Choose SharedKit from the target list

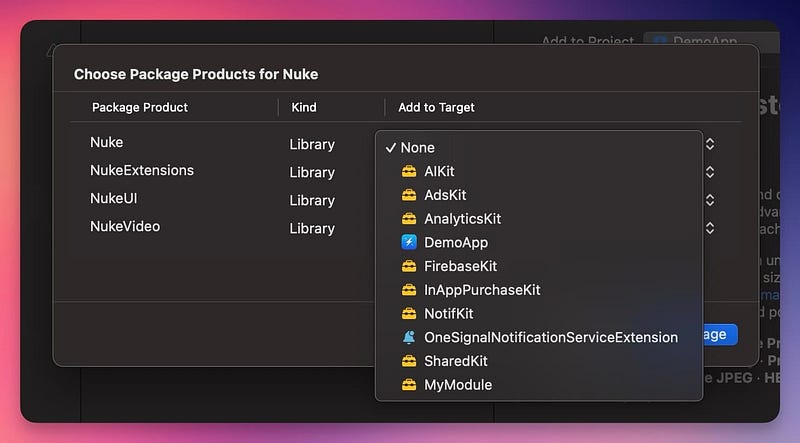point(539,361)
